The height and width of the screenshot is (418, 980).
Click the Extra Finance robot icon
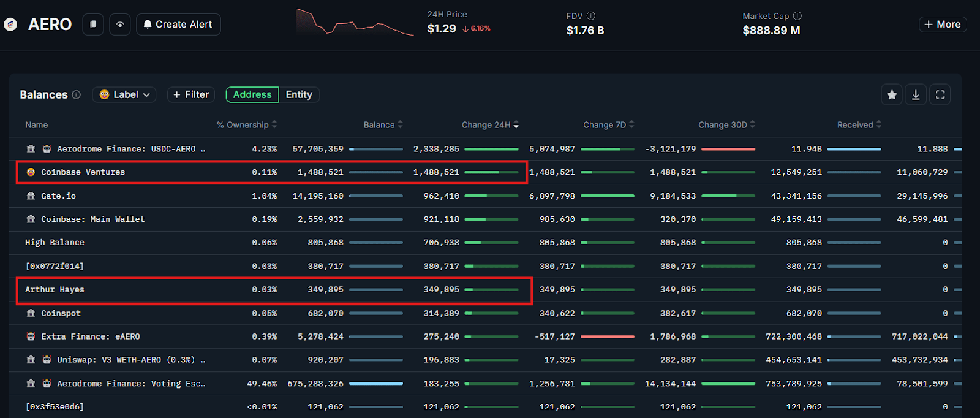pos(31,336)
